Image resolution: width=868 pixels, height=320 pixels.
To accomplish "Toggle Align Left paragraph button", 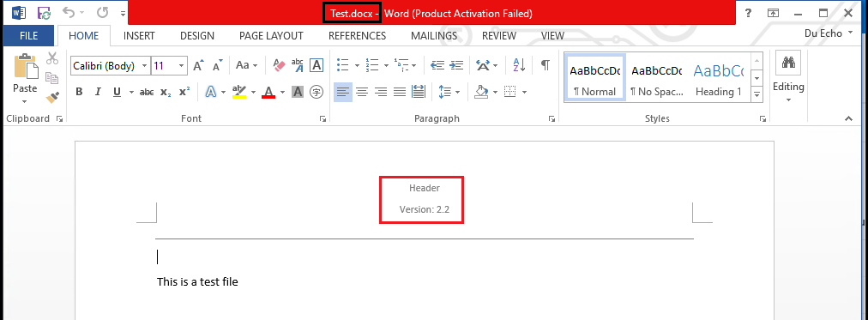I will [343, 92].
